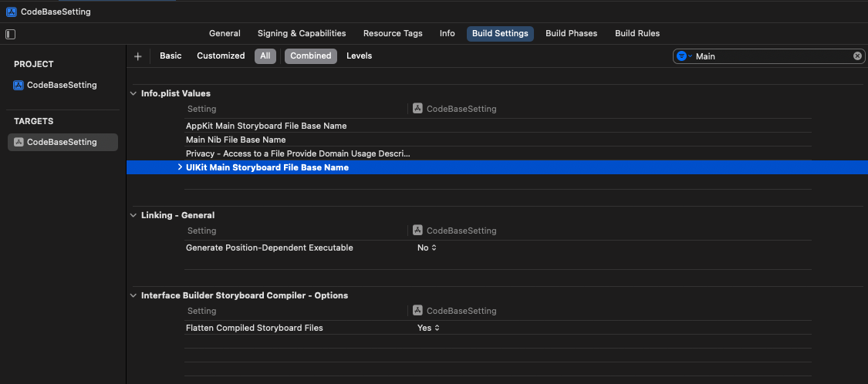
Task: Click CodeBaseSetting column header in Storyboard Compiler section
Action: (x=455, y=311)
